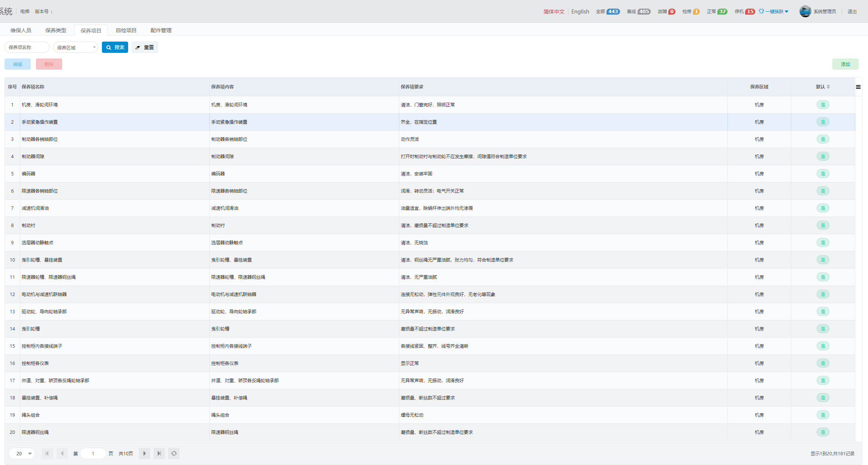
Task: Open the 保养区域 dropdown filter
Action: pos(76,48)
